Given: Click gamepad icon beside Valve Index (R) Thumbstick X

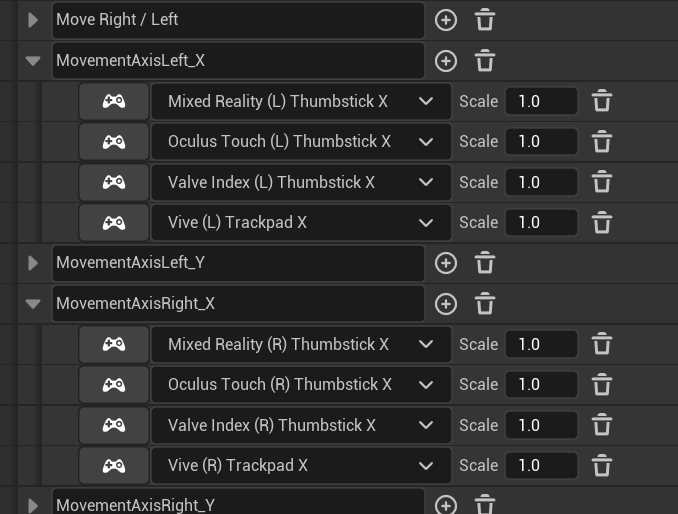Looking at the screenshot, I should click(x=114, y=425).
